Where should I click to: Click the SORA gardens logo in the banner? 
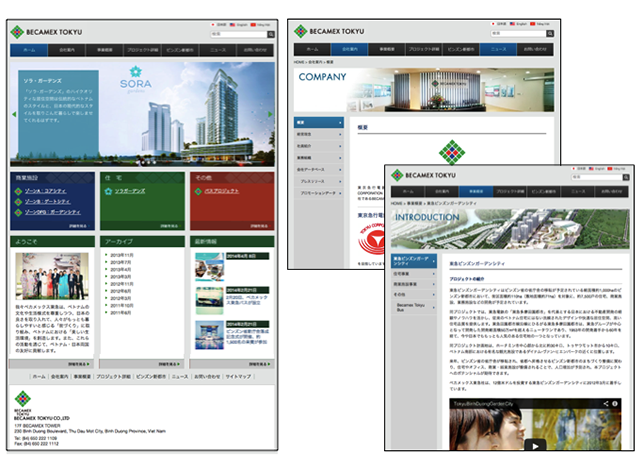tap(136, 80)
